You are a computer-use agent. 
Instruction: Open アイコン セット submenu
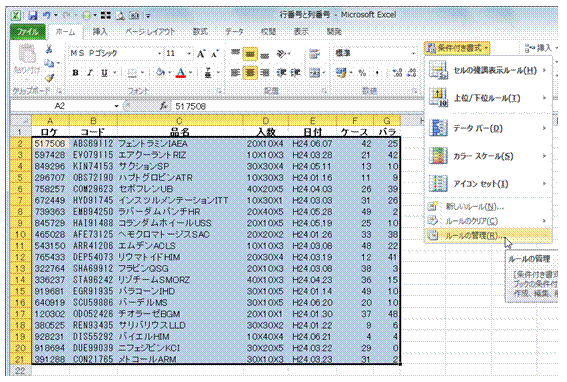[x=488, y=184]
